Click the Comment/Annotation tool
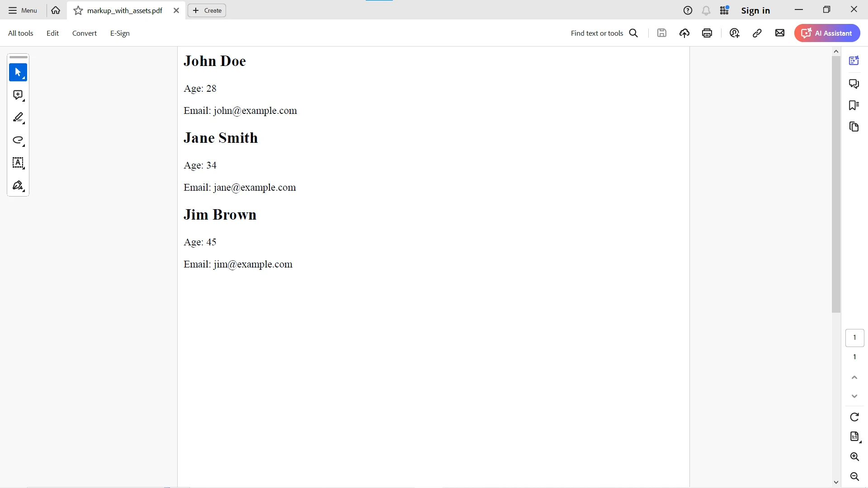 18,95
